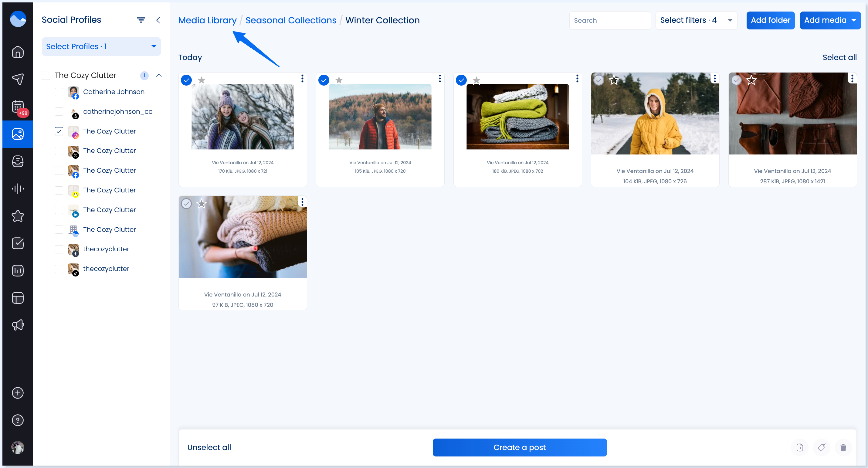Viewport: 868px width, 468px height.
Task: Click the filter icon beside Social Profiles
Action: coord(141,20)
